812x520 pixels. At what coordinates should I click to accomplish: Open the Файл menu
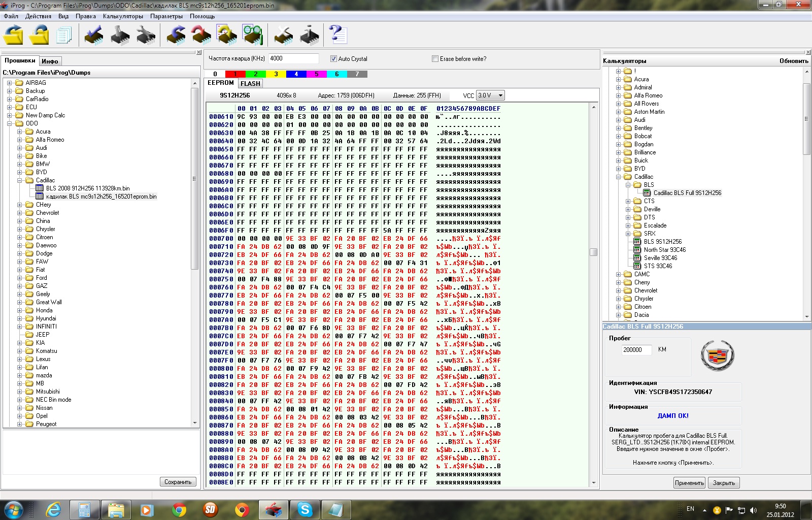(x=11, y=16)
